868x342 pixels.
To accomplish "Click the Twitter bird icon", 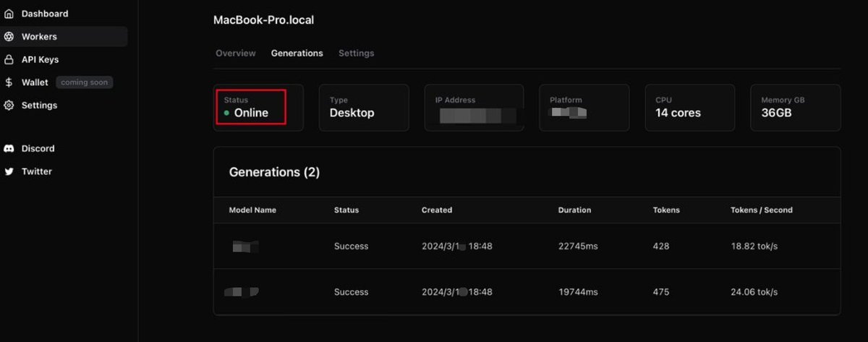I will coord(9,172).
